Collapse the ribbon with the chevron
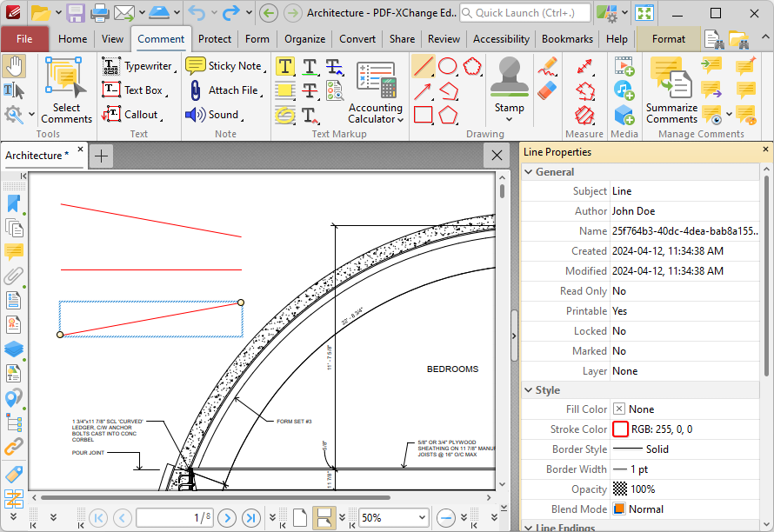Viewport: 774px width, 532px height. 764,37
